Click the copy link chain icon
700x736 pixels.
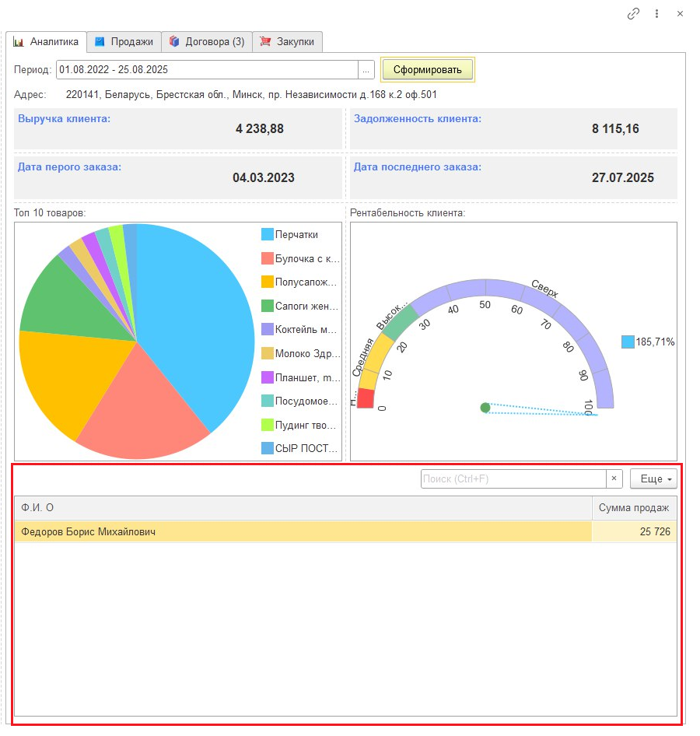pos(634,13)
